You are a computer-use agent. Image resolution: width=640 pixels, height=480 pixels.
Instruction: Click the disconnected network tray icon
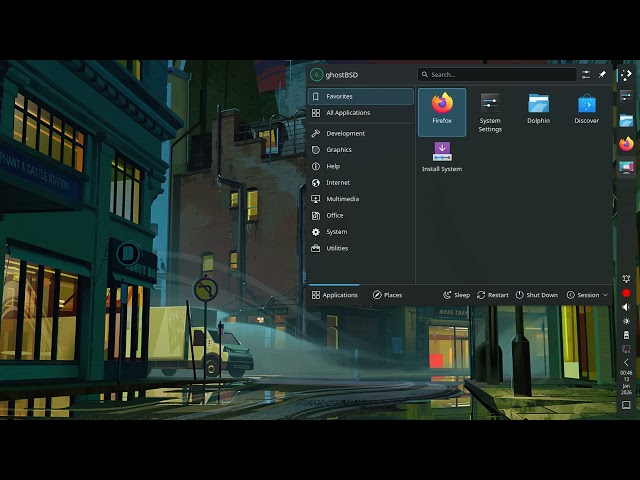pyautogui.click(x=626, y=349)
